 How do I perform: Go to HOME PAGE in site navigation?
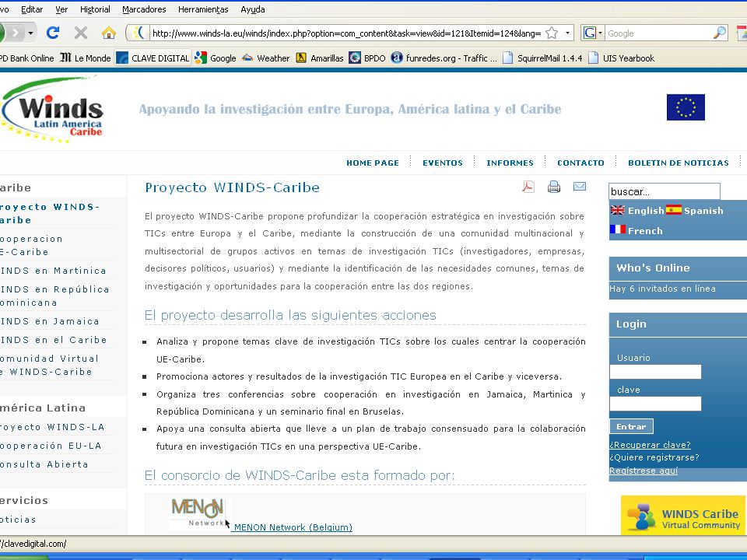pyautogui.click(x=373, y=163)
